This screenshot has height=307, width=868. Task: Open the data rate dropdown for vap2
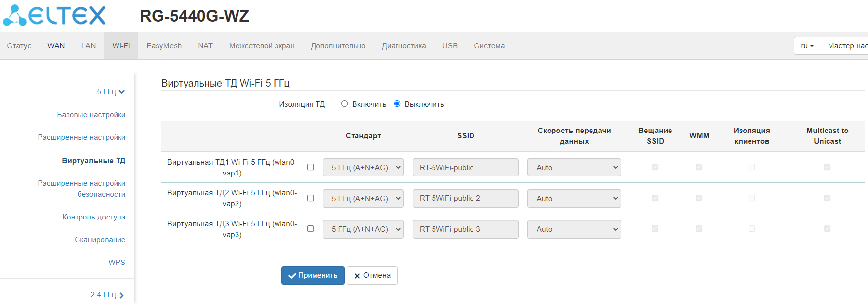click(x=574, y=199)
